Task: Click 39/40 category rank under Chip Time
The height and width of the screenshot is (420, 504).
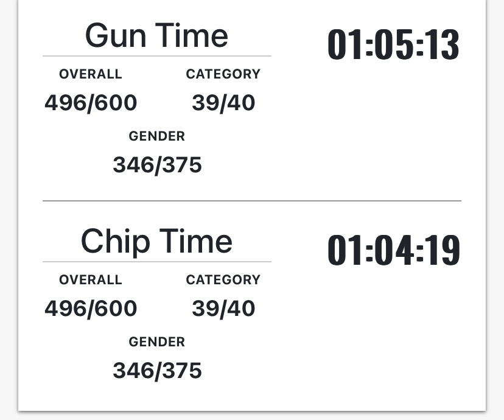Action: pos(223,309)
